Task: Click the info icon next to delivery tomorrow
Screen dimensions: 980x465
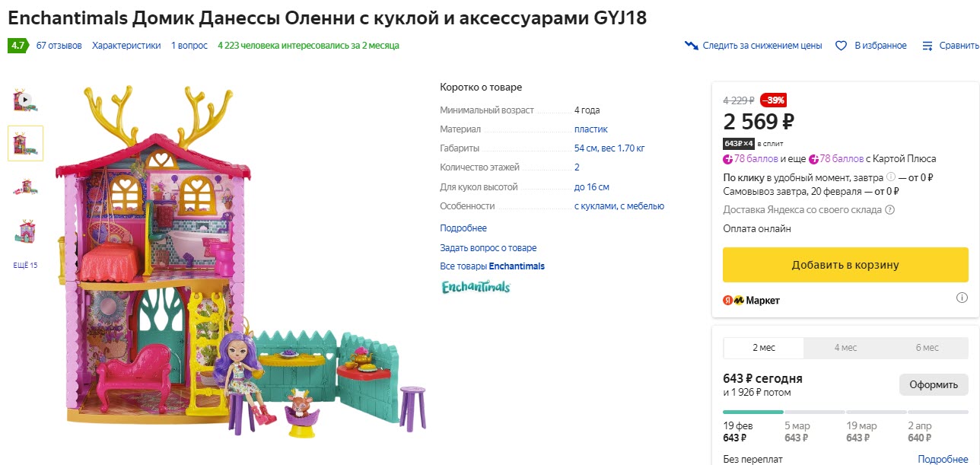Action: [x=889, y=177]
